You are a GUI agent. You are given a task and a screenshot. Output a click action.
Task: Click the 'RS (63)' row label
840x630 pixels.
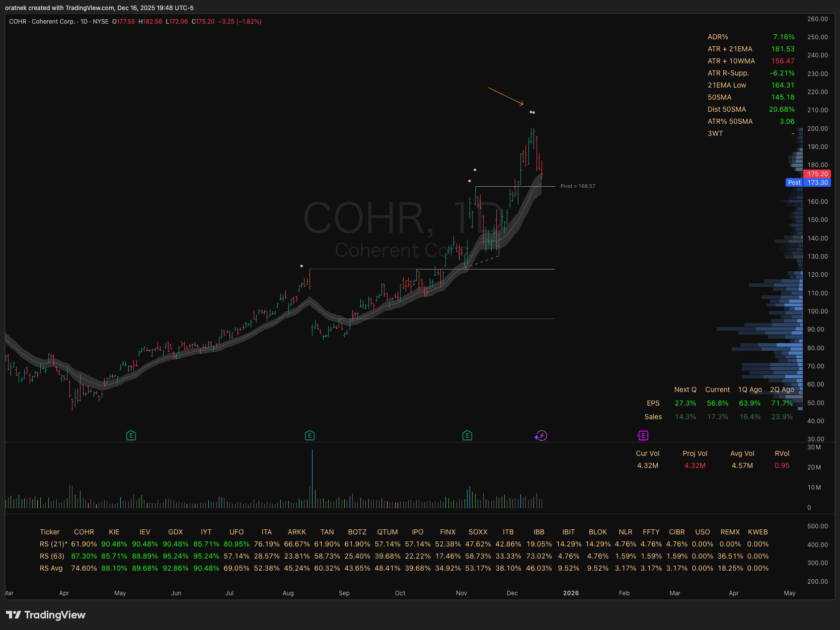[52, 556]
